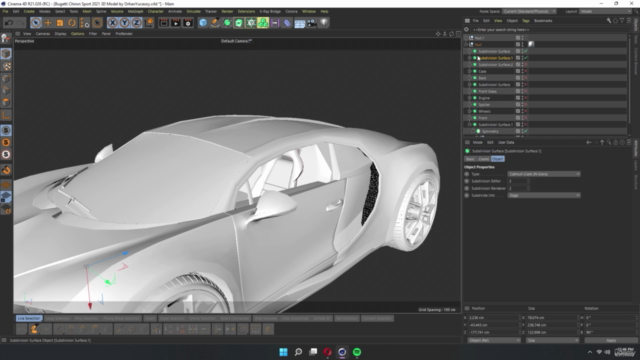Switch to the Coord. attribute tab
This screenshot has width=640, height=360.
483,159
